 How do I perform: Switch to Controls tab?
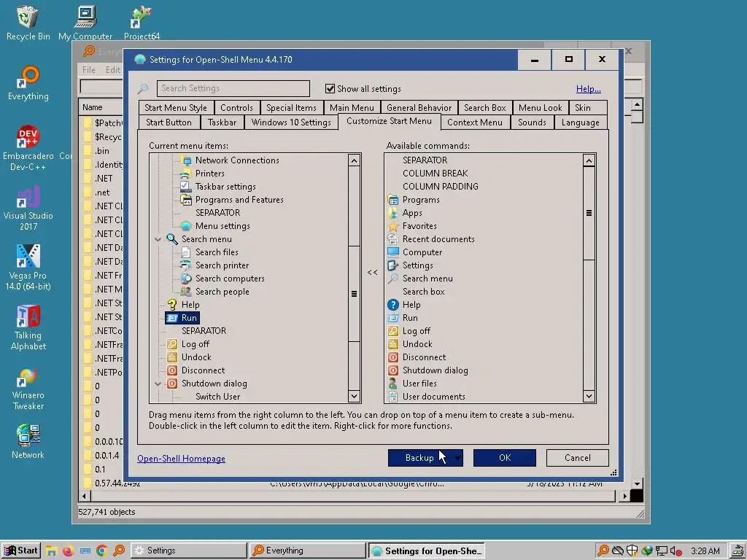click(237, 108)
